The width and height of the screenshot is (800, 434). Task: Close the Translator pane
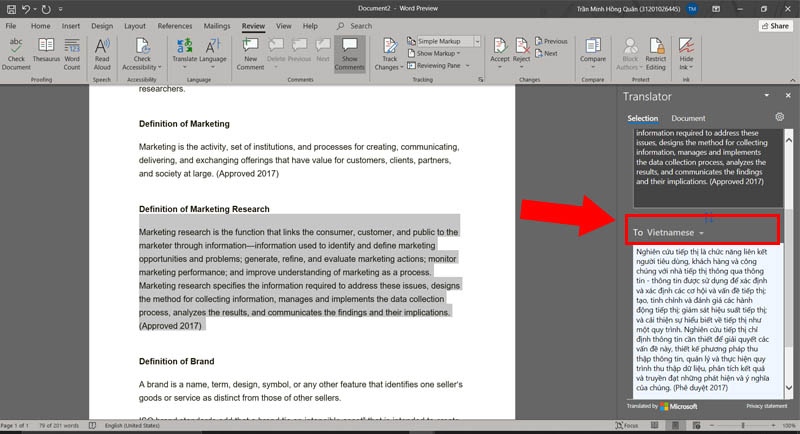[788, 96]
